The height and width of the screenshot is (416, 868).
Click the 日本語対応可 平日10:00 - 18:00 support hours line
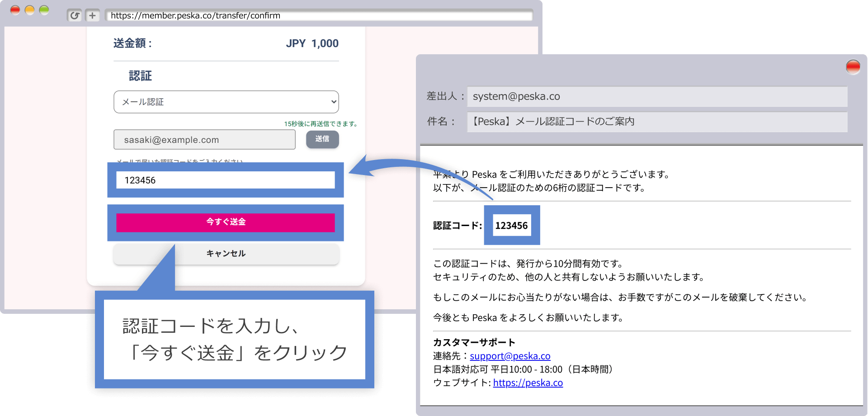[x=524, y=369]
